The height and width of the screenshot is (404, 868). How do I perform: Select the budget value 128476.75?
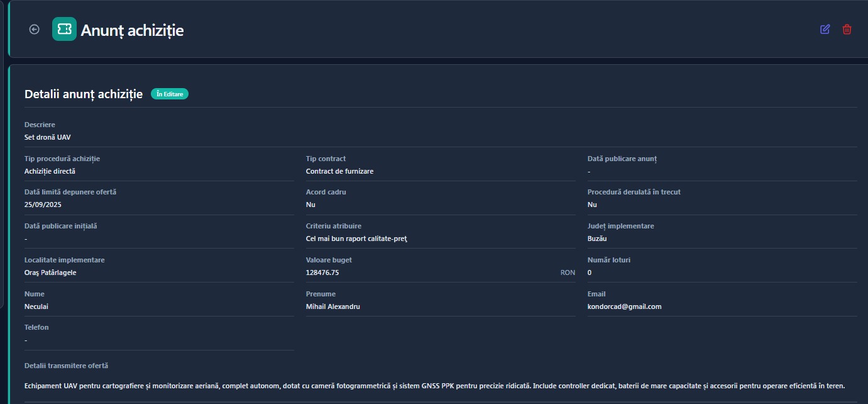click(322, 273)
